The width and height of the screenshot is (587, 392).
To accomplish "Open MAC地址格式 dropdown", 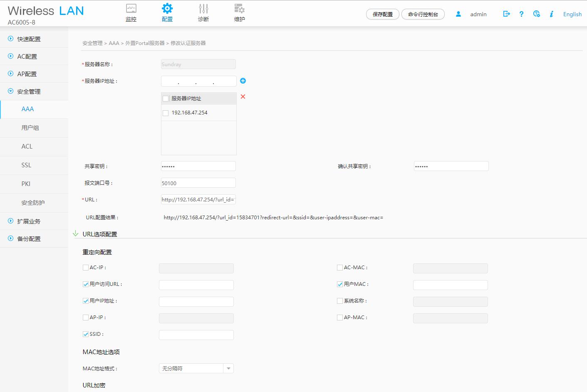I will tap(196, 368).
